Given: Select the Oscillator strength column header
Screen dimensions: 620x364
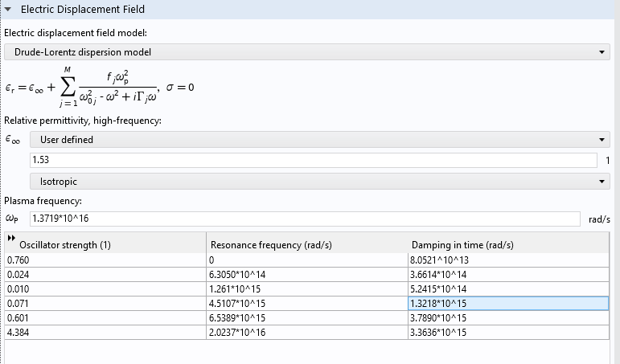Looking at the screenshot, I should click(x=105, y=245).
